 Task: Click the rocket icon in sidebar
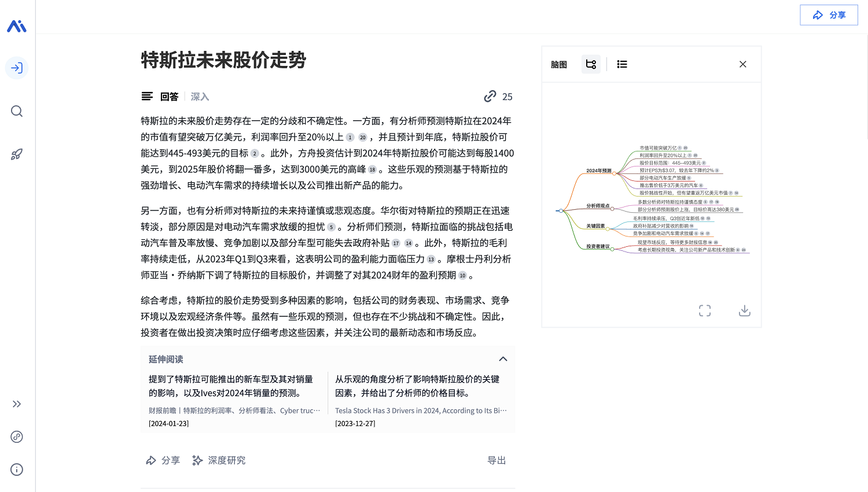(17, 154)
